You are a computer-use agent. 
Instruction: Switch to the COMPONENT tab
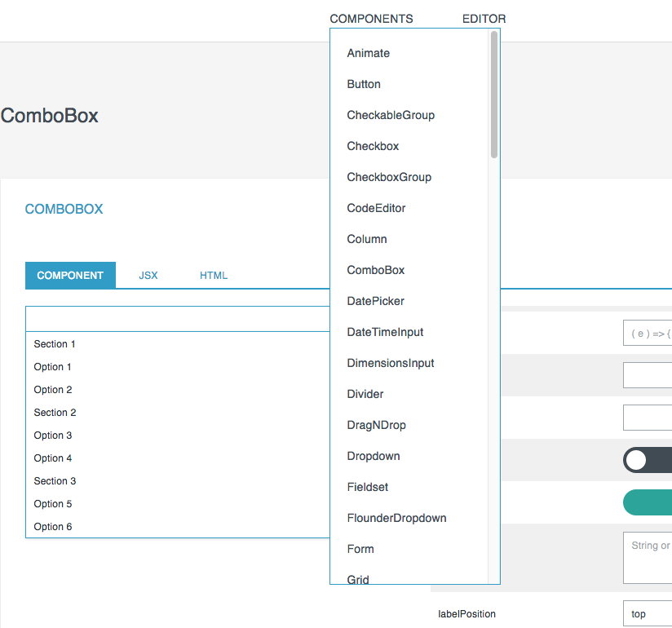[x=70, y=275]
